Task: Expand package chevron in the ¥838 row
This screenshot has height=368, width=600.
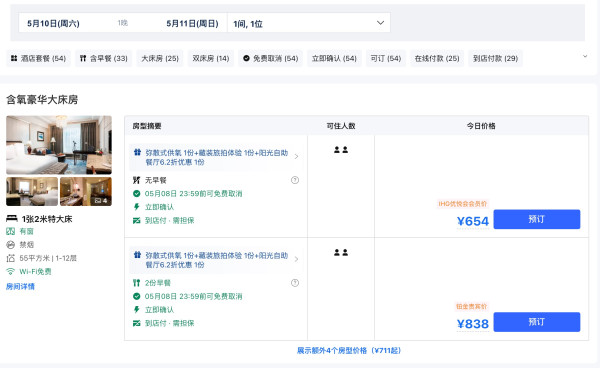Action: pos(297,259)
